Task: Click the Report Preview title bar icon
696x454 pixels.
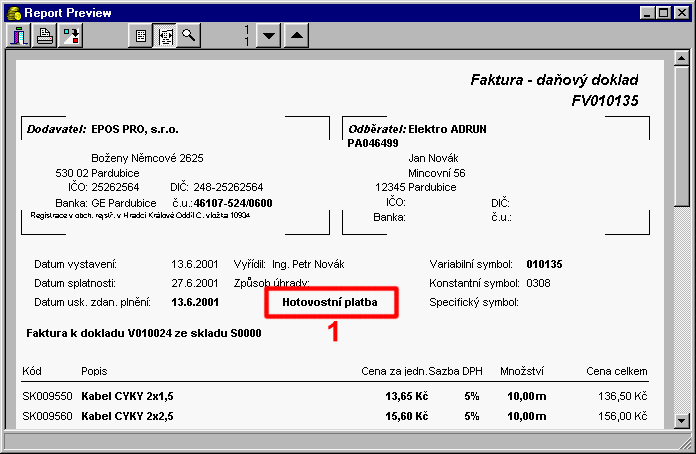Action: pyautogui.click(x=13, y=13)
